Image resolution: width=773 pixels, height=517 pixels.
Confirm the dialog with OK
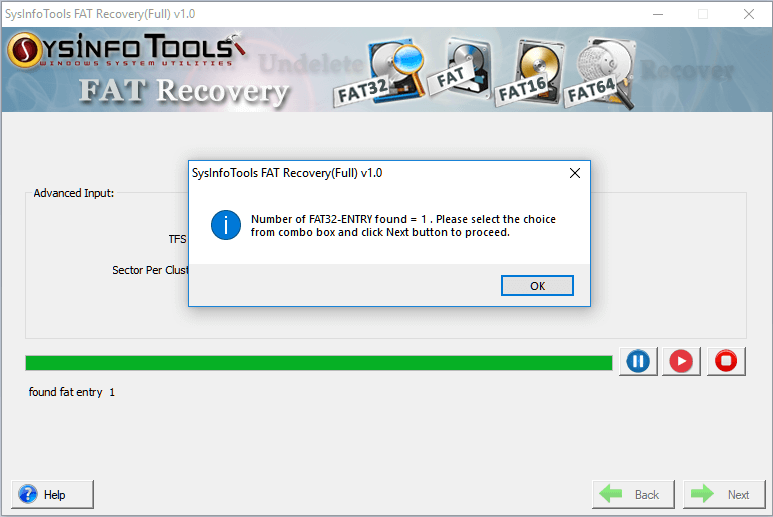[x=537, y=286]
